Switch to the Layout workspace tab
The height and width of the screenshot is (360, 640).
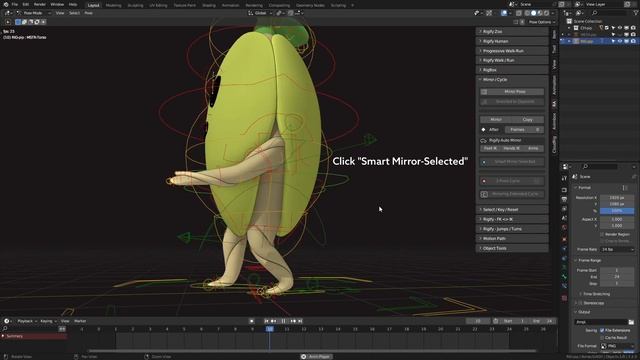coord(93,5)
